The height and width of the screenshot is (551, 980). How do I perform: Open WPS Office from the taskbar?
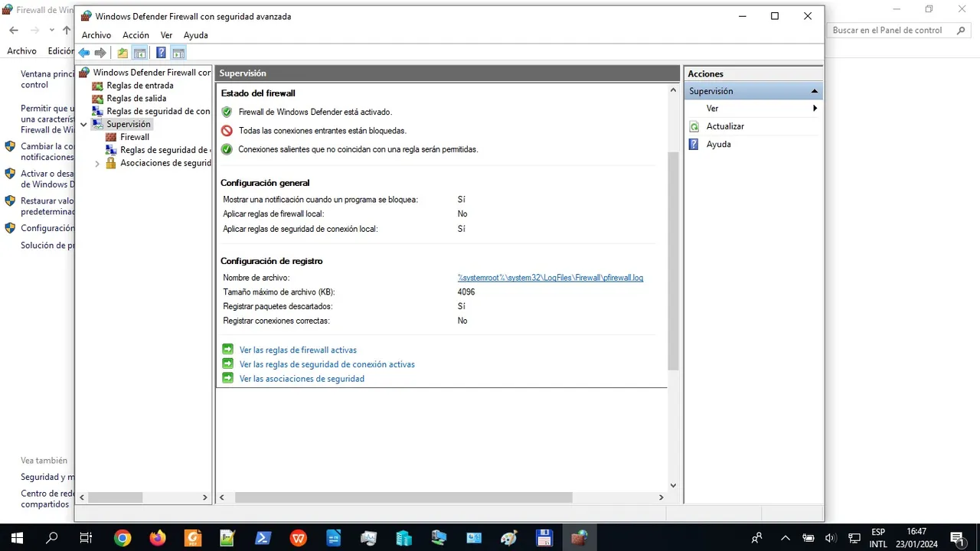pyautogui.click(x=299, y=538)
